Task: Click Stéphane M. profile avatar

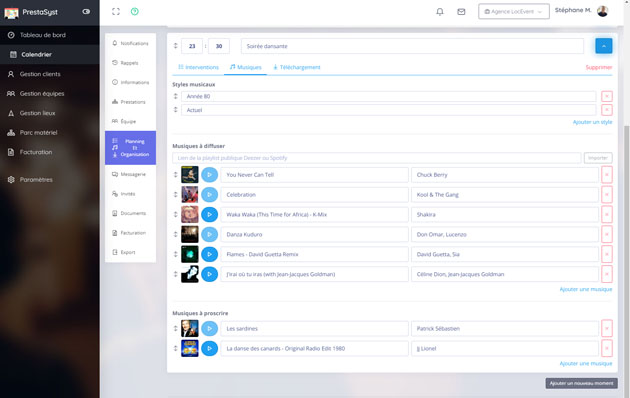Action: (x=602, y=11)
